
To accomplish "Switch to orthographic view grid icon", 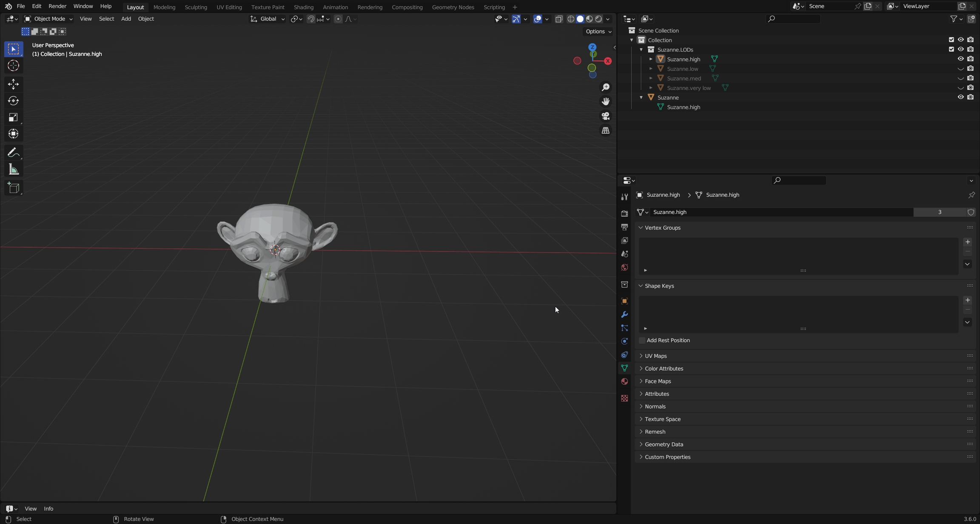I will tap(605, 131).
